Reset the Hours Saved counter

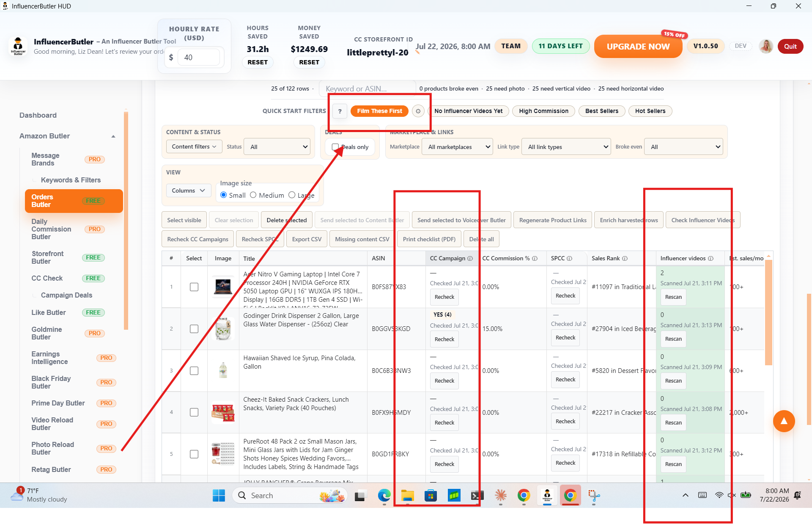(258, 62)
